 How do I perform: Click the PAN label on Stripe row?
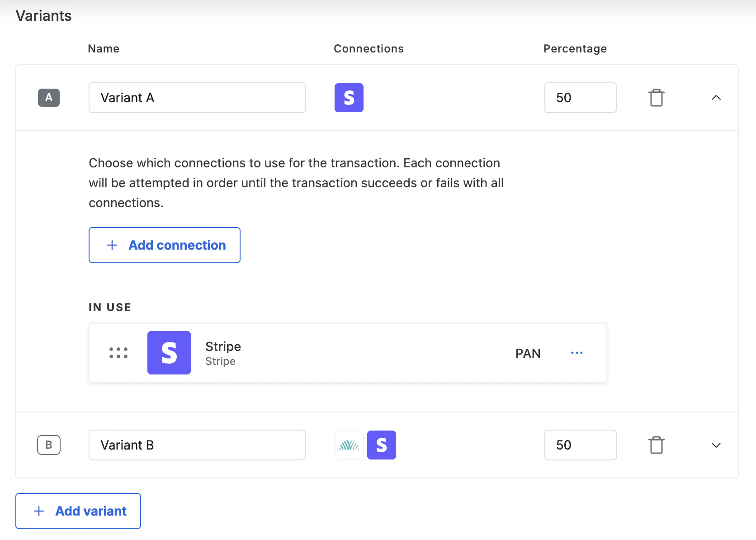528,353
